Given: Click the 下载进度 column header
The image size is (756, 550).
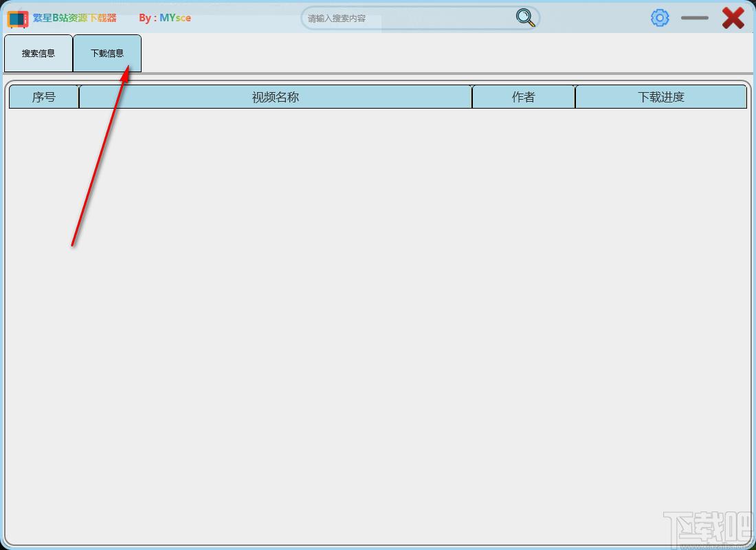Looking at the screenshot, I should pos(661,97).
